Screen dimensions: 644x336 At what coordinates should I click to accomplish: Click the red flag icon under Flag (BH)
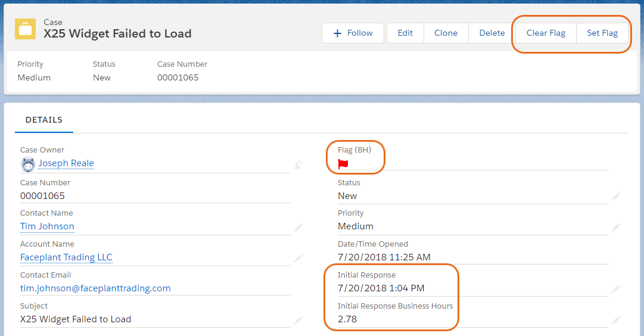[343, 164]
